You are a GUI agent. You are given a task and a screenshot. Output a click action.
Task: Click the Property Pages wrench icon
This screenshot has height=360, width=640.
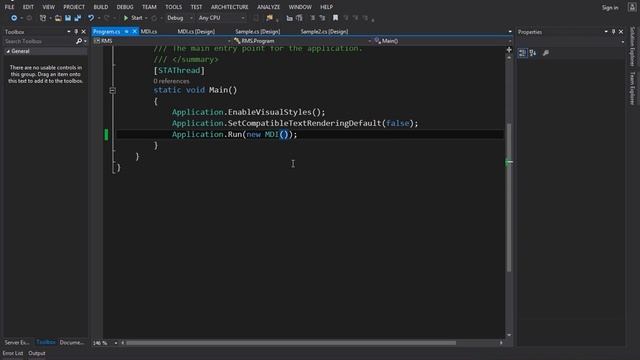[x=546, y=53]
